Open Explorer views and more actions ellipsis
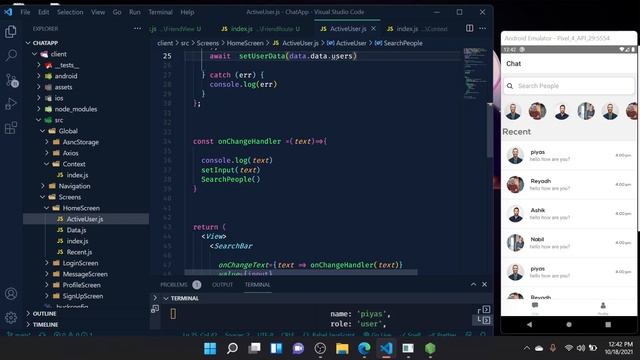 [x=138, y=29]
